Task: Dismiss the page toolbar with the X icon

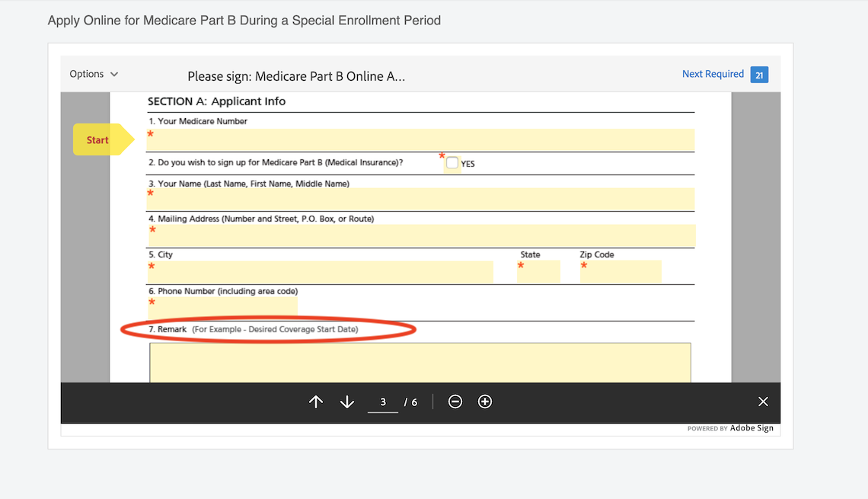Action: [763, 401]
